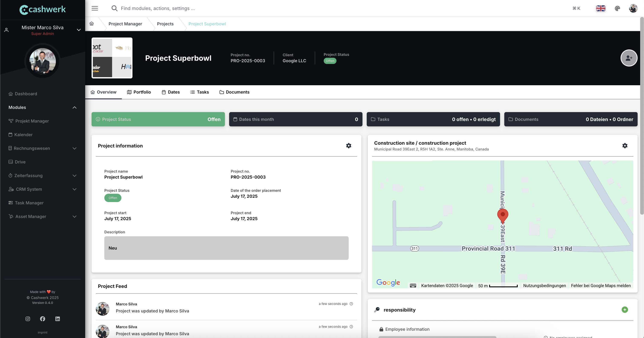Click the key icon next to responsibility
Image resolution: width=644 pixels, height=338 pixels.
point(377,310)
